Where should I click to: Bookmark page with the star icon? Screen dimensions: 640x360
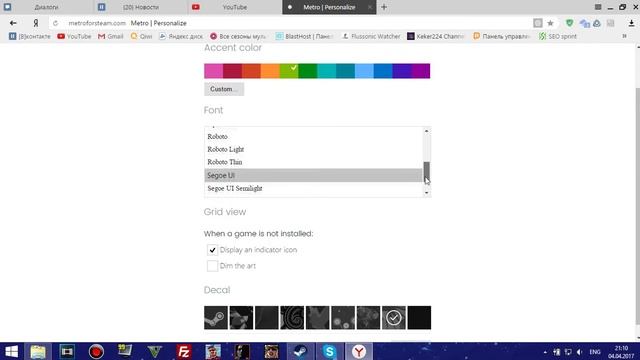coord(550,23)
